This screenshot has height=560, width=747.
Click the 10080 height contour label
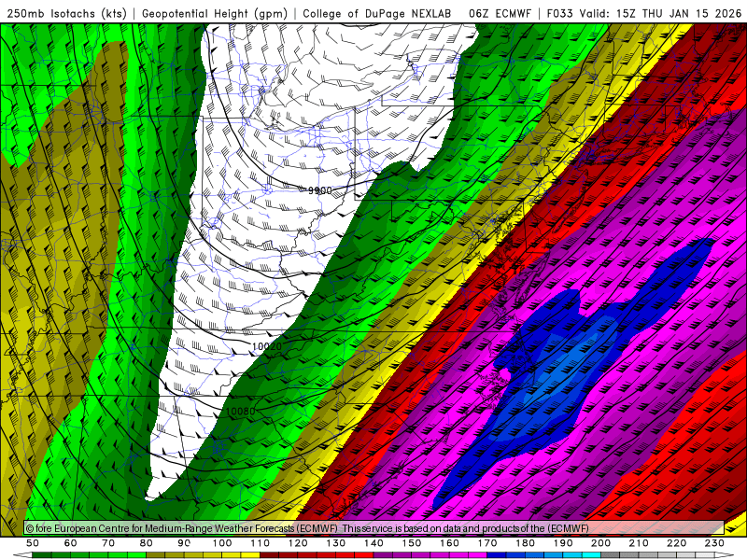(x=241, y=411)
